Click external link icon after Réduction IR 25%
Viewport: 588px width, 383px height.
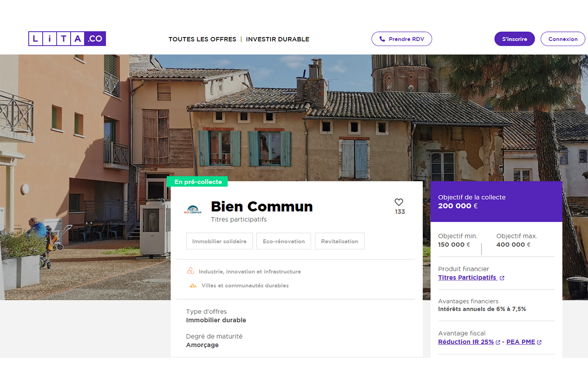tap(498, 342)
